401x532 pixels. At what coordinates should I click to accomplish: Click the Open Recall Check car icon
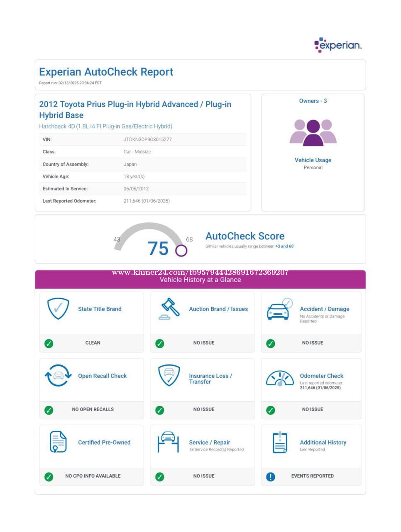coord(58,375)
